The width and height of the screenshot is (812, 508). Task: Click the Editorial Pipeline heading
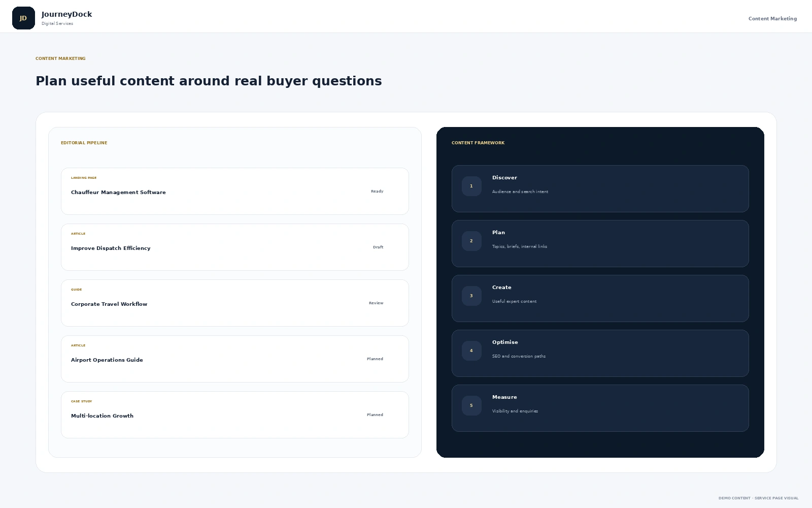pyautogui.click(x=84, y=143)
